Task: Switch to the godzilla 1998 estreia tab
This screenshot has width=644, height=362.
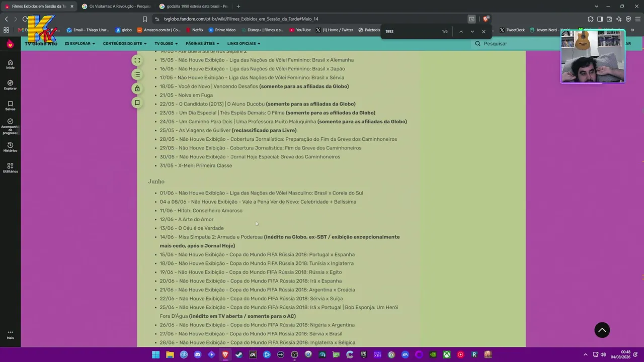Action: (193, 7)
